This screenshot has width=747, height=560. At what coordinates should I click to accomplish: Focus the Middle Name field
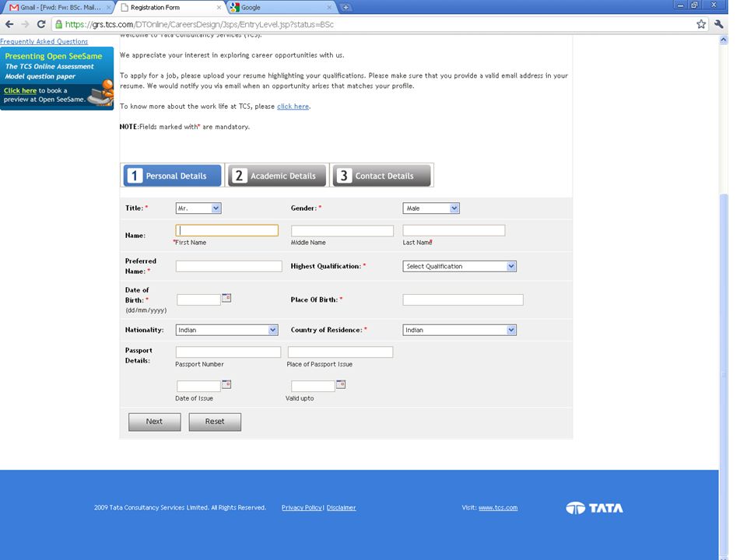342,230
